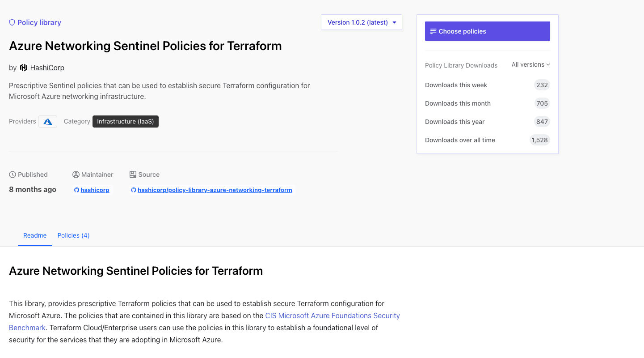Click the GitHub icon beside source repository
Viewport: 644px width, 358px height.
tap(134, 190)
